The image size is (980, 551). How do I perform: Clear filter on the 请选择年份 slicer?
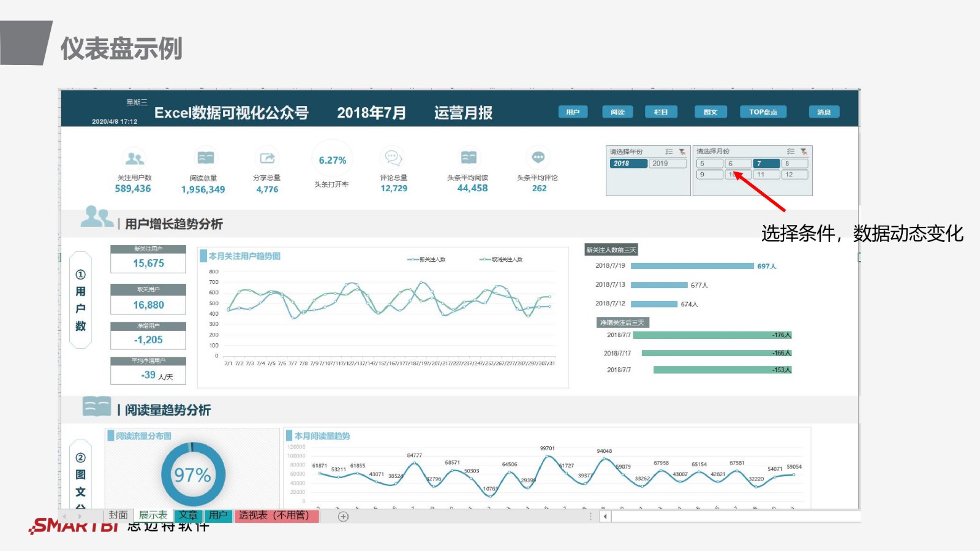click(682, 151)
